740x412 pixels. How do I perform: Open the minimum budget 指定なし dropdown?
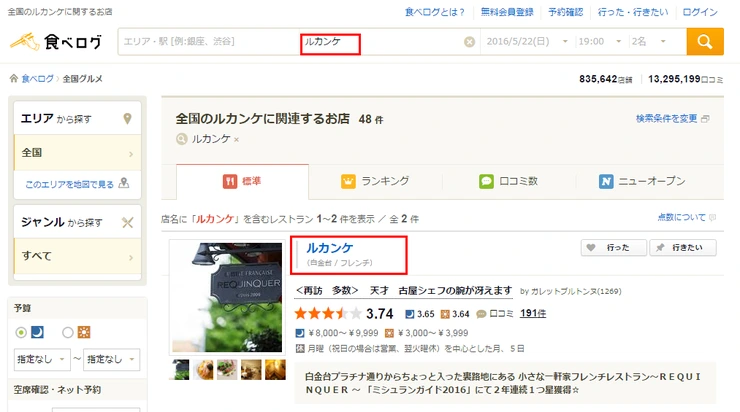click(x=42, y=360)
